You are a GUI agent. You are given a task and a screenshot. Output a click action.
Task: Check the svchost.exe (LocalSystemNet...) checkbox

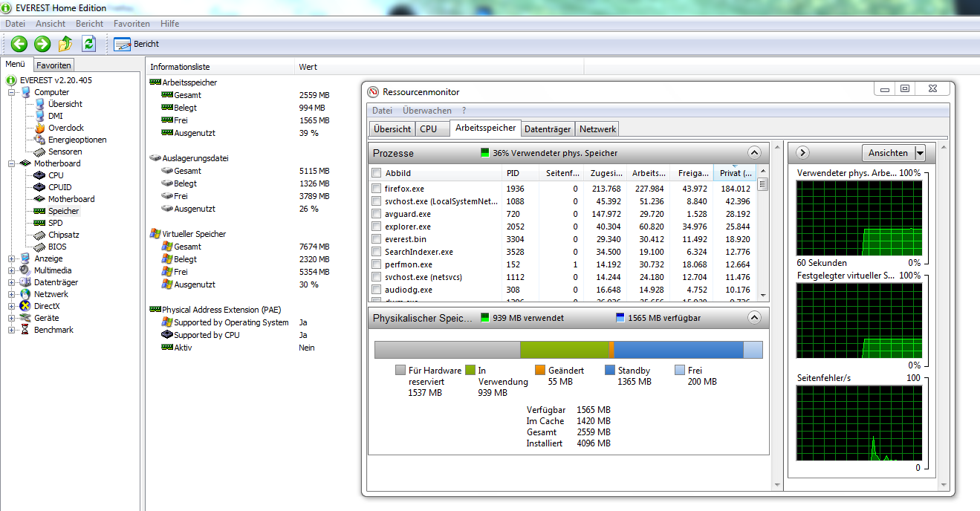coord(377,201)
